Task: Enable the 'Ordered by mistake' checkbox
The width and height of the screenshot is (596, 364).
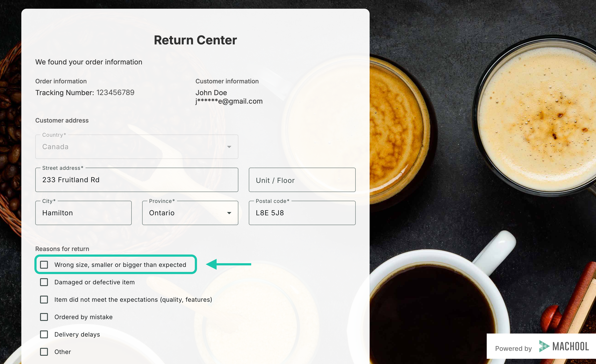Action: pos(44,317)
